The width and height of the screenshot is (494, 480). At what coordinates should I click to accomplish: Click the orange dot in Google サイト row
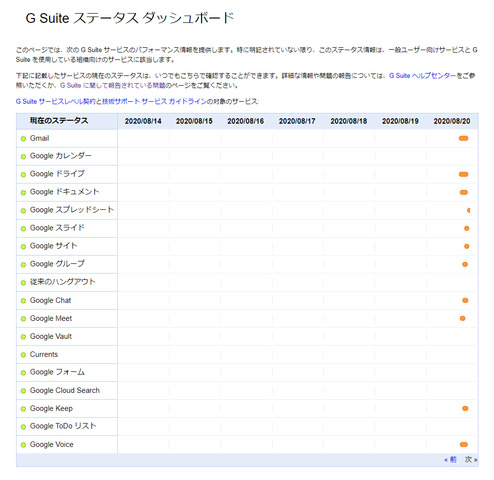466,246
